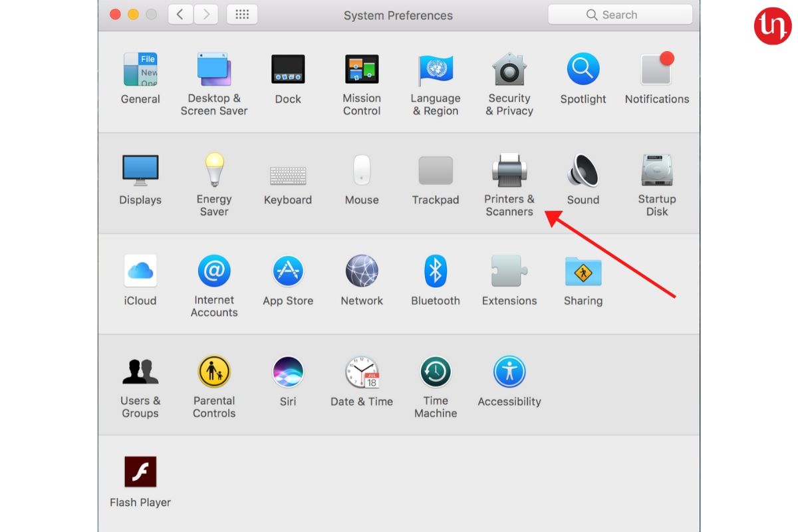The image size is (798, 532).
Task: Minimize the System Preferences window
Action: click(x=133, y=15)
